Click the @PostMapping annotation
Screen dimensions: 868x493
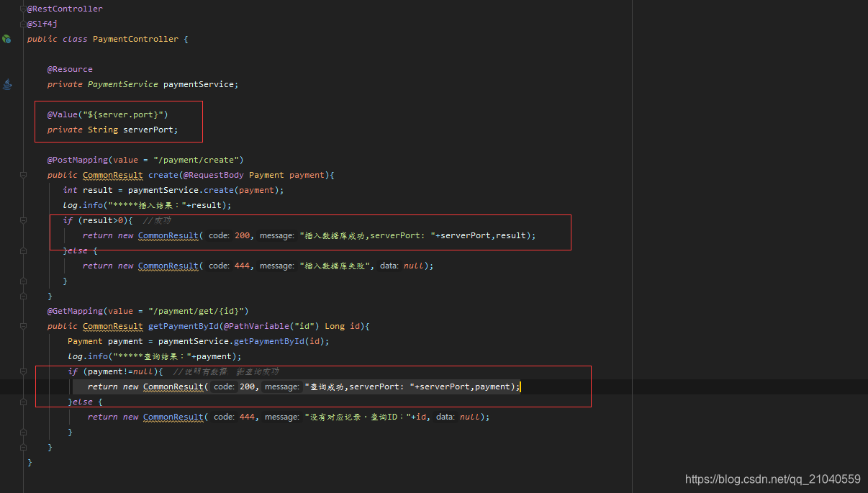(x=78, y=160)
